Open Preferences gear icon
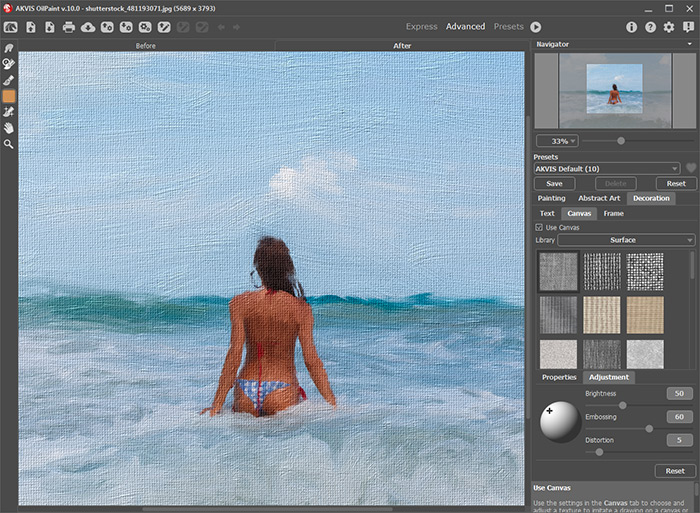700x513 pixels. pos(669,27)
